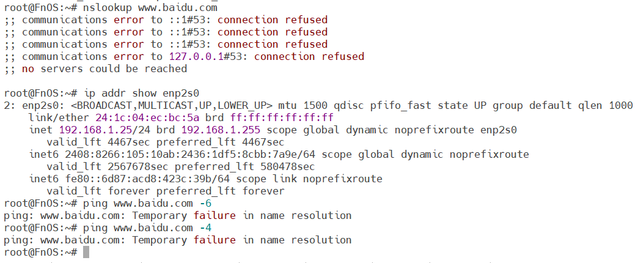Click the cursor block at the last prompt
The image size is (644, 263).
coord(86,252)
